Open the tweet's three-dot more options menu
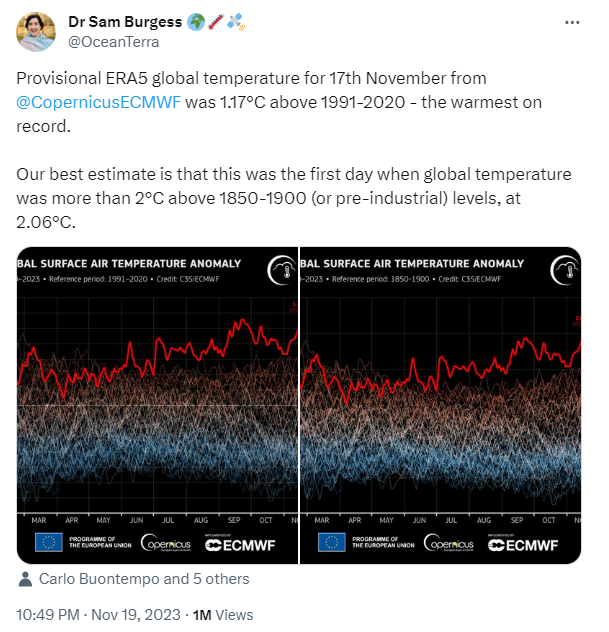 [572, 21]
